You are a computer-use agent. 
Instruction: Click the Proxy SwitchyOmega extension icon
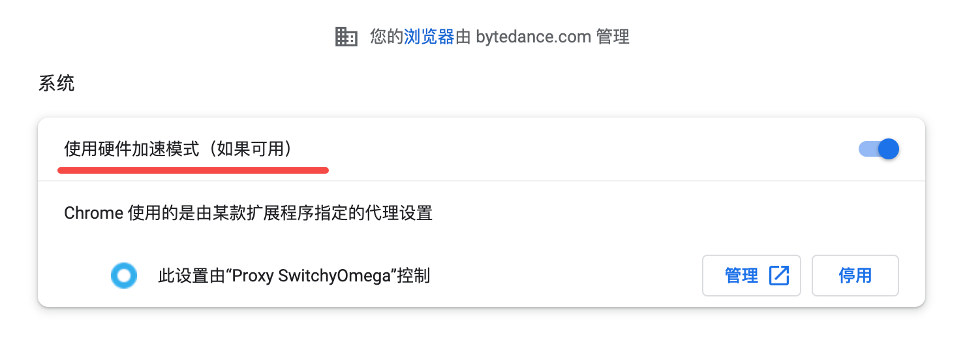click(123, 276)
